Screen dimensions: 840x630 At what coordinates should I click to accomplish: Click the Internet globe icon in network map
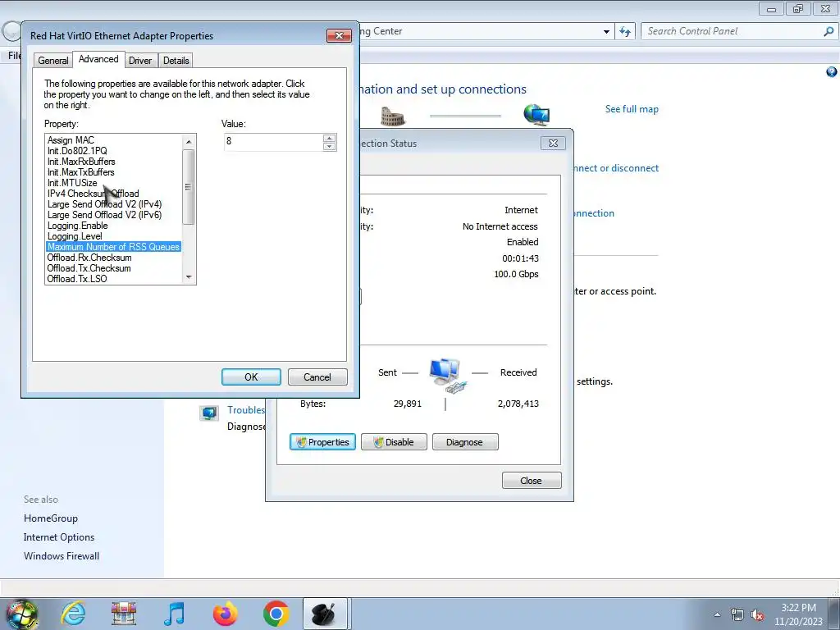536,115
